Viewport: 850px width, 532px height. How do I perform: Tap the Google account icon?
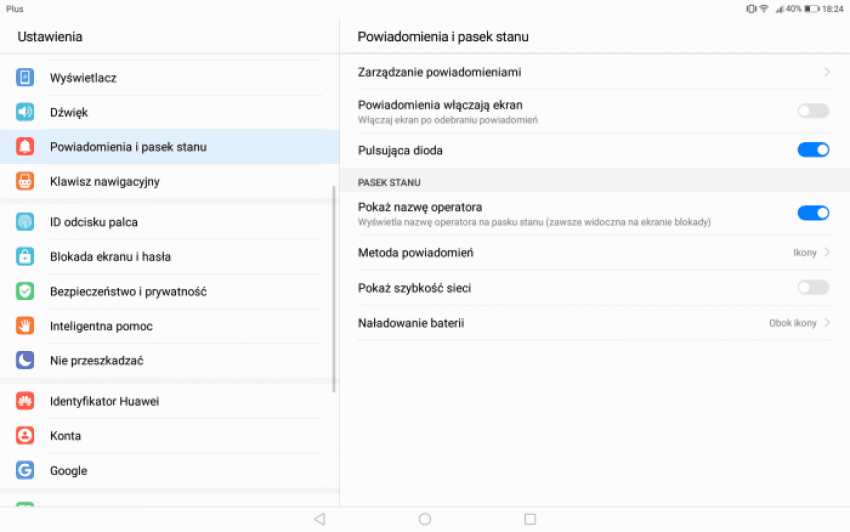click(x=25, y=470)
